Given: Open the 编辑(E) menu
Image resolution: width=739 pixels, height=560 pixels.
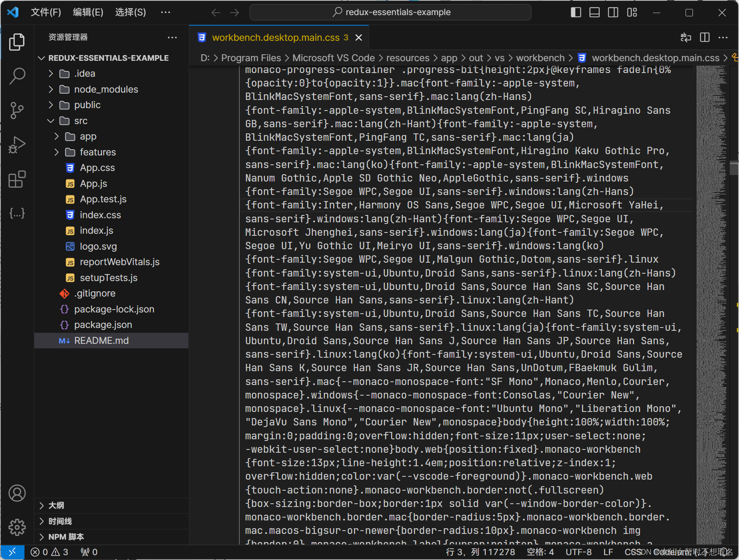Looking at the screenshot, I should coord(88,12).
